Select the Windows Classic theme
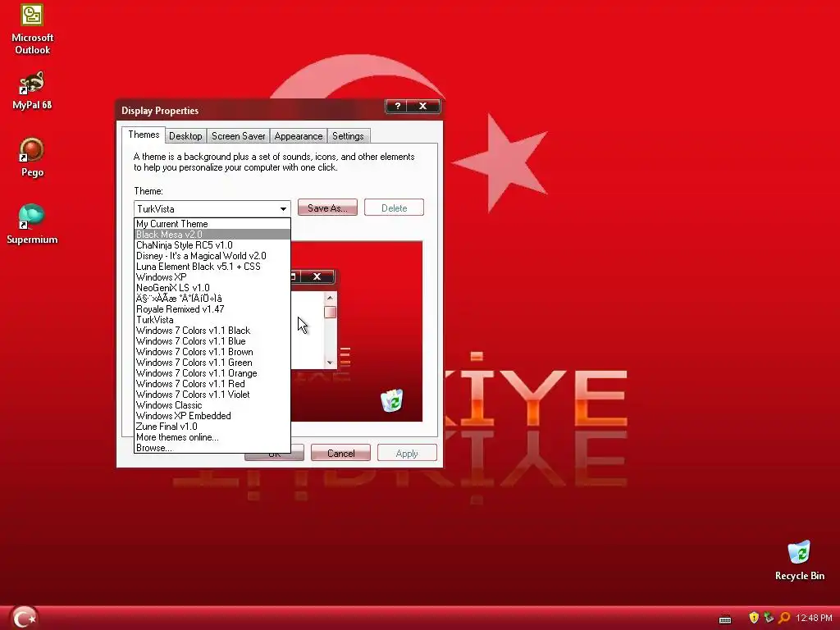Image resolution: width=840 pixels, height=630 pixels. 212,405
